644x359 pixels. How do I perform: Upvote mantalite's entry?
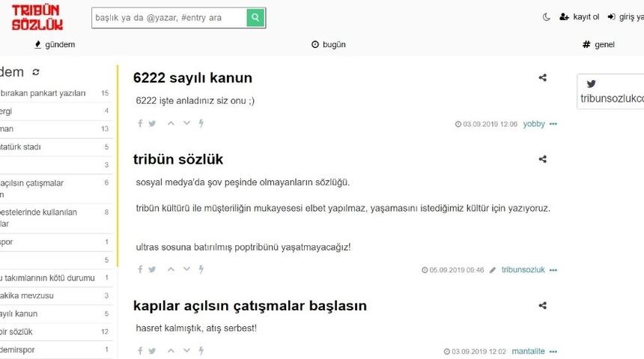coord(171,351)
